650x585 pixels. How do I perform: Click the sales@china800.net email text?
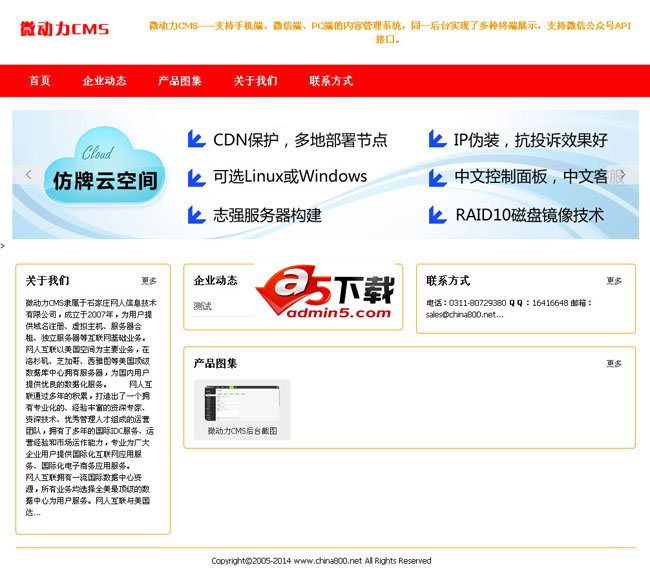[x=464, y=315]
